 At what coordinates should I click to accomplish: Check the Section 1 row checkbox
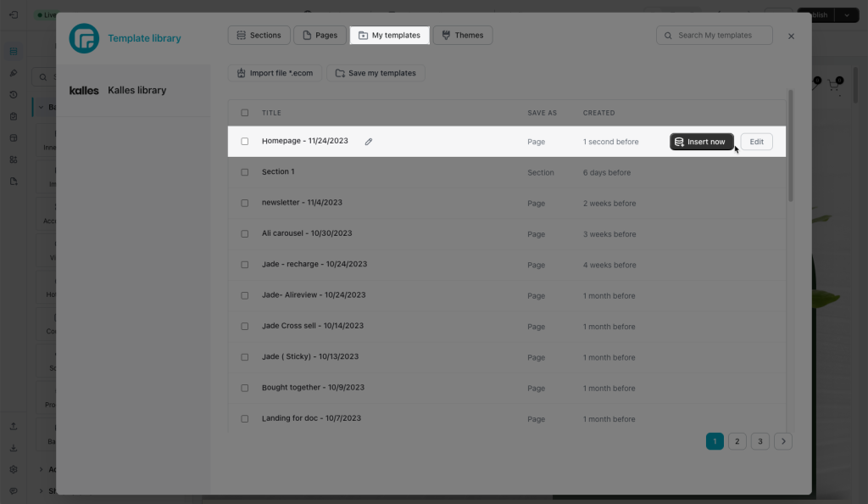pyautogui.click(x=245, y=172)
